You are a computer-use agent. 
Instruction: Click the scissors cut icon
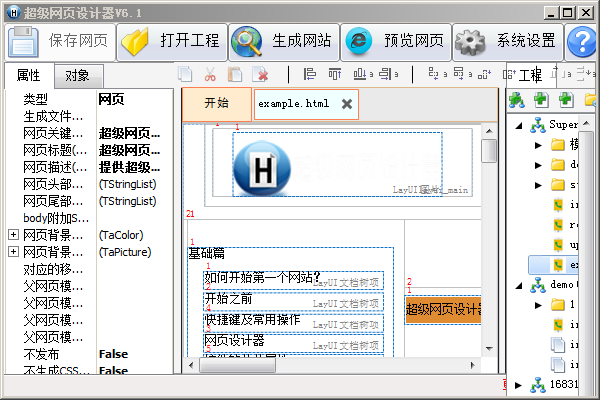210,74
